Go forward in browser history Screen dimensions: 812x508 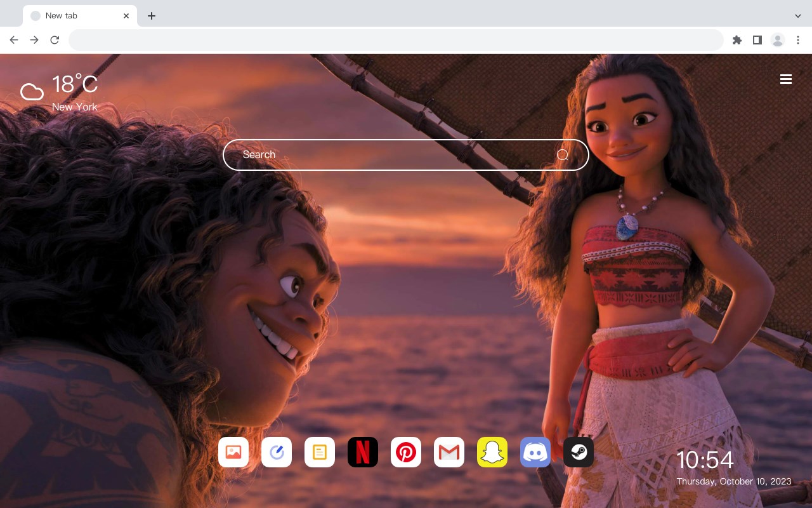point(34,40)
